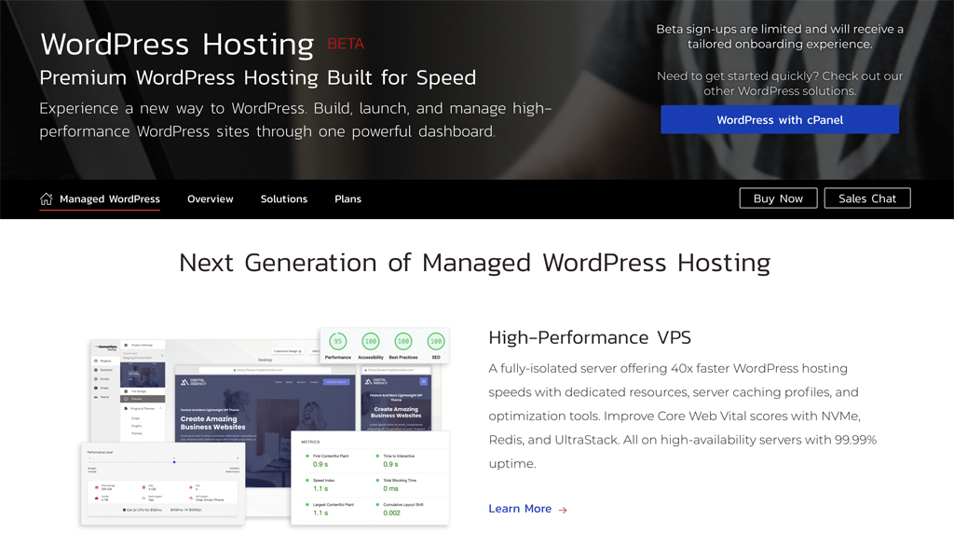This screenshot has width=954, height=560.
Task: Click 'Create Amazing Business Websites' in mobile preview
Action: point(396,412)
